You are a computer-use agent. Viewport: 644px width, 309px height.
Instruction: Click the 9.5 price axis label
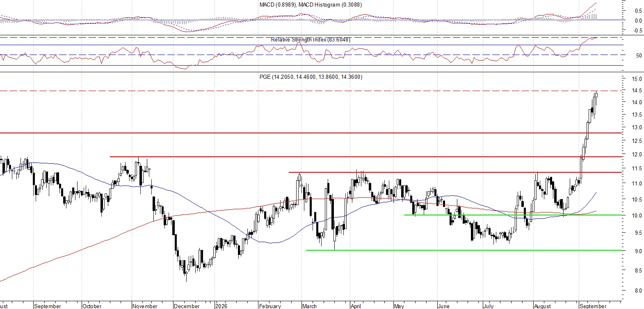[638, 233]
